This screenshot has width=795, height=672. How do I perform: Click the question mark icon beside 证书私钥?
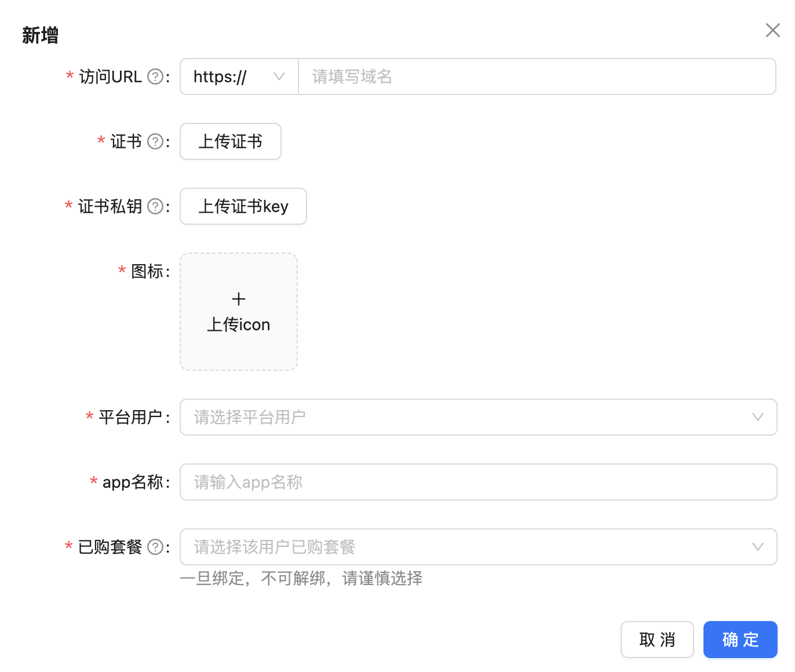point(155,206)
